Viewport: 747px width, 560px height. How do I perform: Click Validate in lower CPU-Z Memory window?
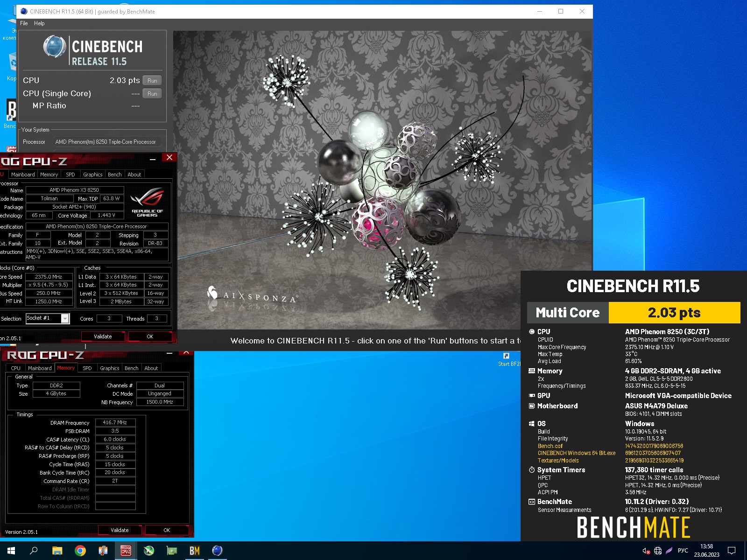click(x=120, y=530)
